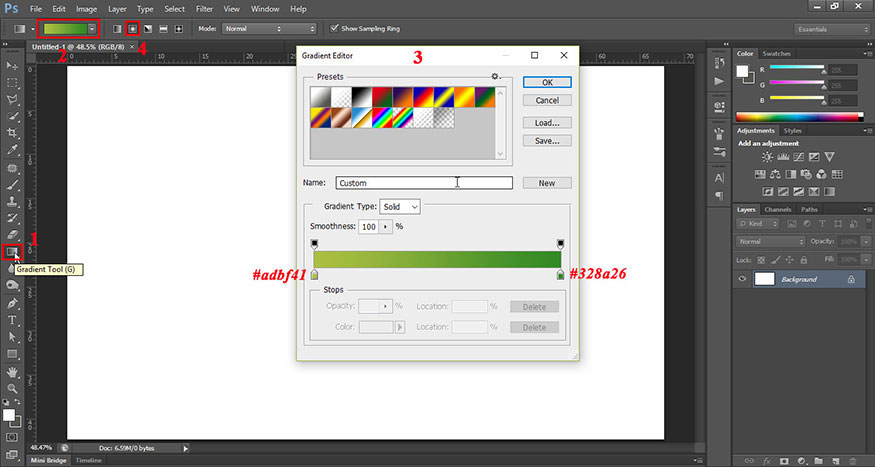Open the gradient Mode dropdown

point(270,28)
